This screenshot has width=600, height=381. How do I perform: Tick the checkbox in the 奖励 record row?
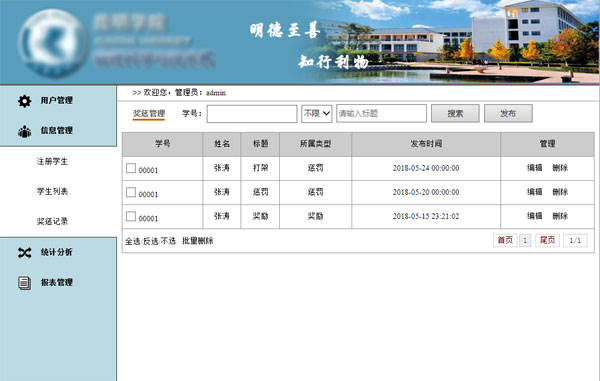click(131, 216)
